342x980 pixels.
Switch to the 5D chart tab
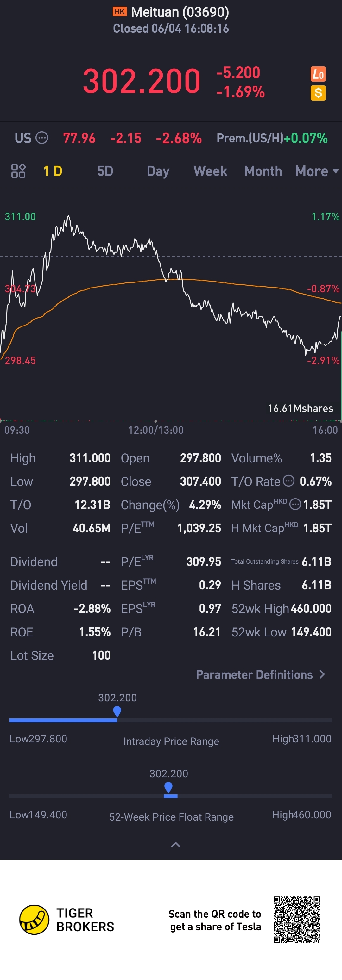point(105,171)
